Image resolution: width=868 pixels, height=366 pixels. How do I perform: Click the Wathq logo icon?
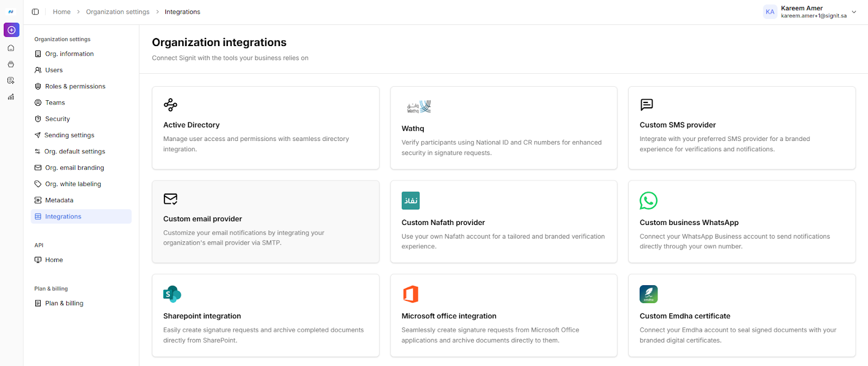[x=419, y=107]
